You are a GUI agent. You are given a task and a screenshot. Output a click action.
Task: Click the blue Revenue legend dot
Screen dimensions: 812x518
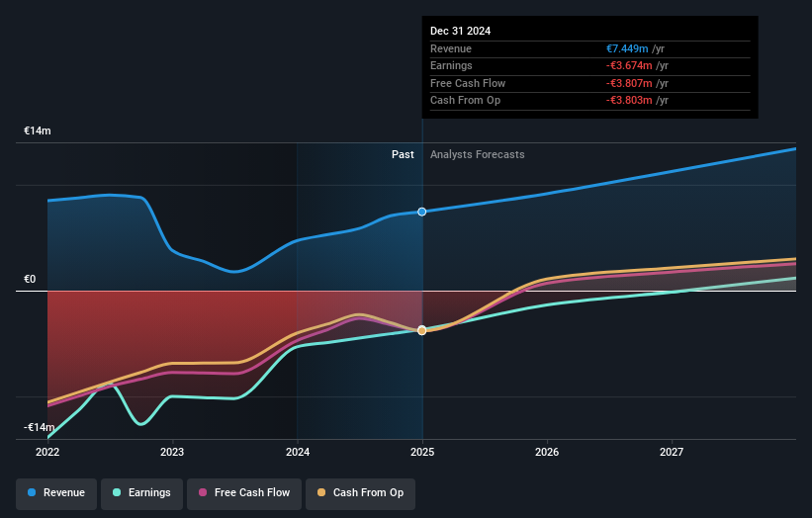[x=32, y=492]
